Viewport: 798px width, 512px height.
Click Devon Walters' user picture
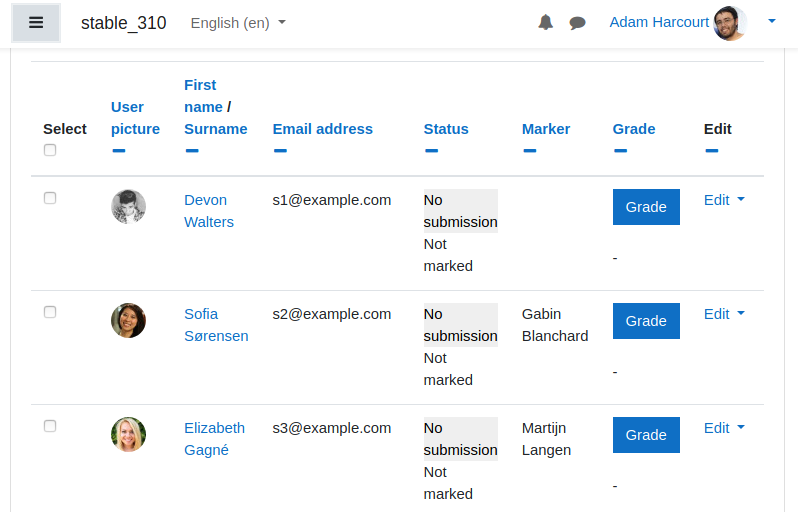tap(128, 207)
